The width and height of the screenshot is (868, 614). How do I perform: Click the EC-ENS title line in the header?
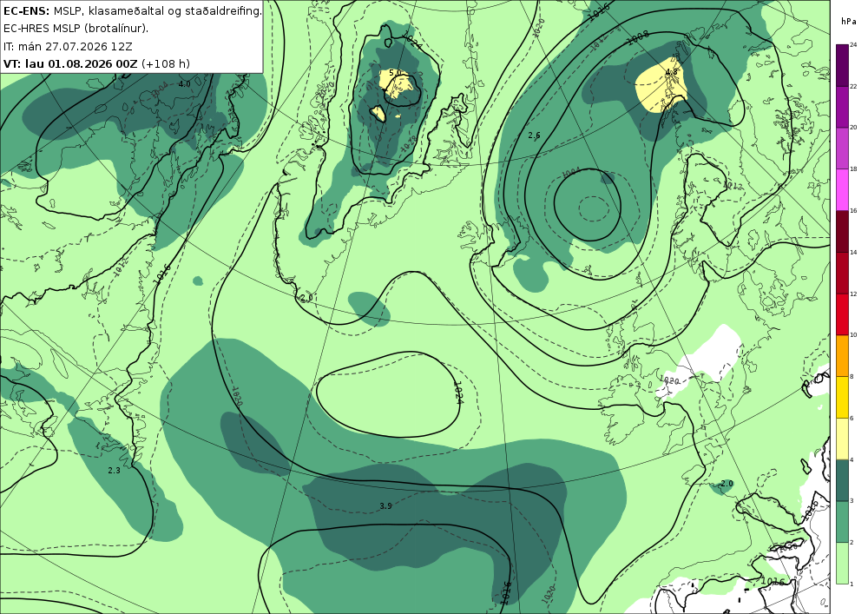(x=132, y=10)
